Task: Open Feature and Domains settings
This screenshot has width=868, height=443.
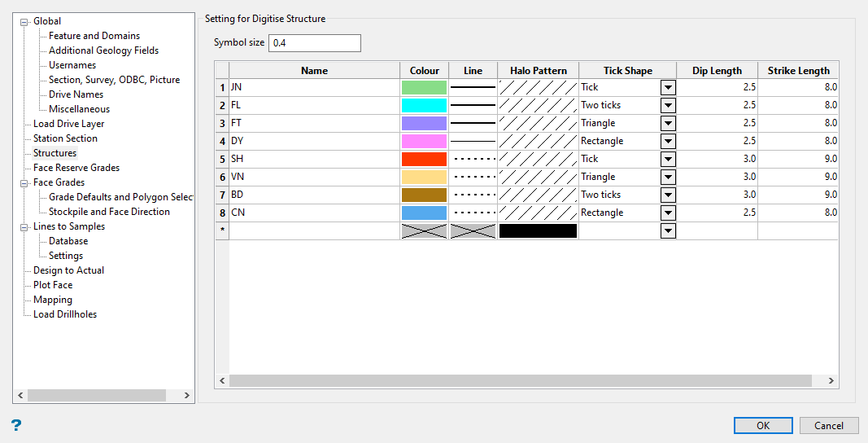Action: point(94,36)
